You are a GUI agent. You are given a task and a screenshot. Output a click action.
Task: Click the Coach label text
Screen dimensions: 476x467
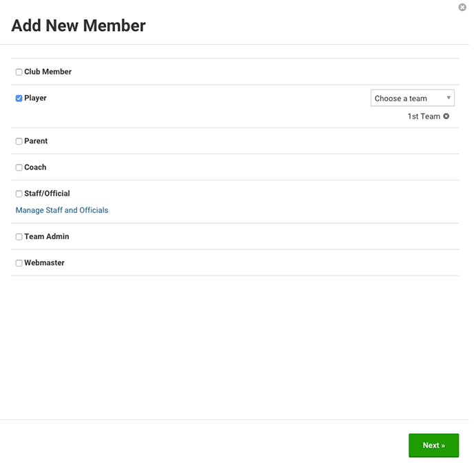[35, 167]
